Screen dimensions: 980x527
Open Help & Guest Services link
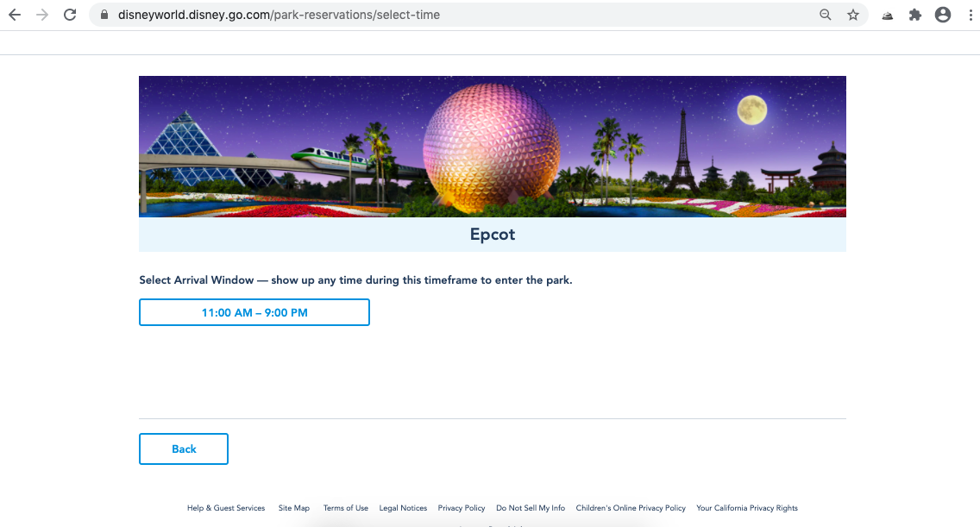click(226, 508)
